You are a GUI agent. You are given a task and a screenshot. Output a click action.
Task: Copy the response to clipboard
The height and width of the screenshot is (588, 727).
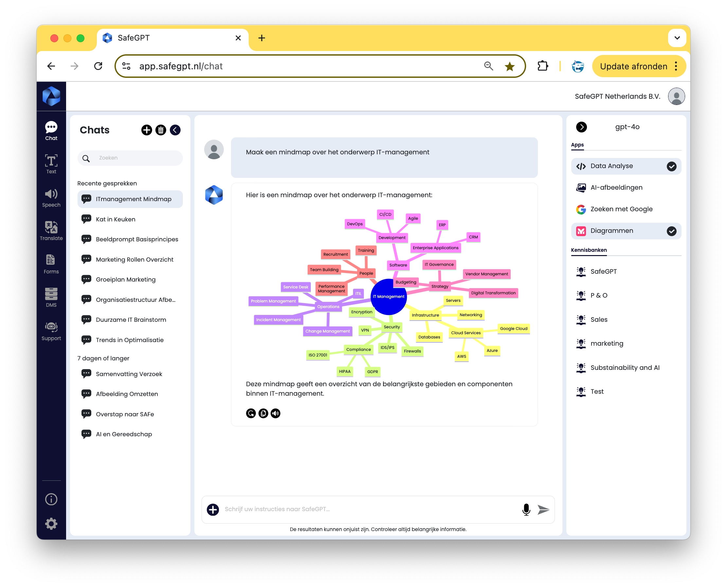(263, 413)
